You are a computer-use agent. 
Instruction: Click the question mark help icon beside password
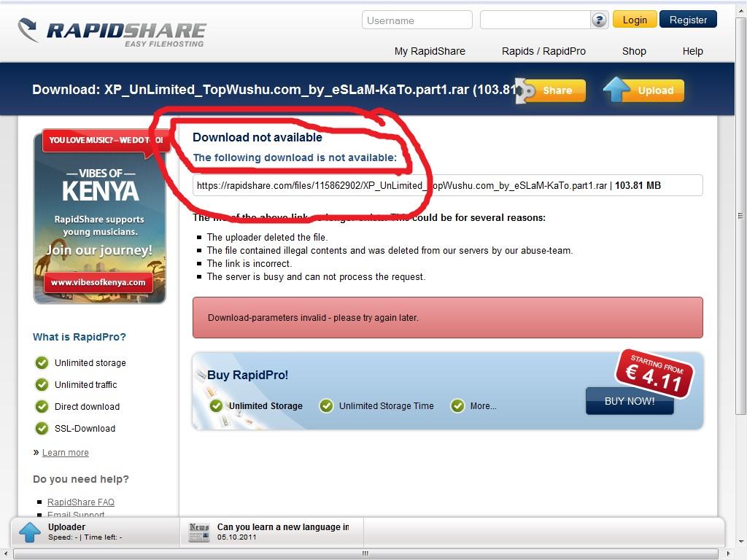pyautogui.click(x=599, y=20)
